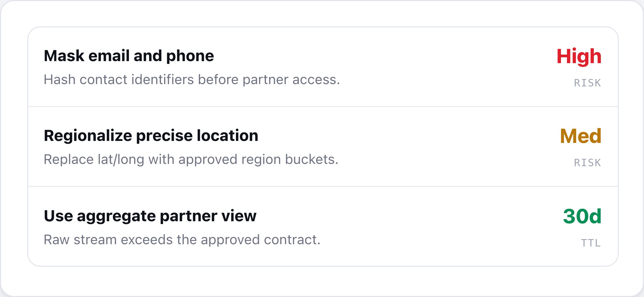Click the Raw stream exceeds contract text
Image resolution: width=644 pixels, height=297 pixels.
(x=182, y=240)
